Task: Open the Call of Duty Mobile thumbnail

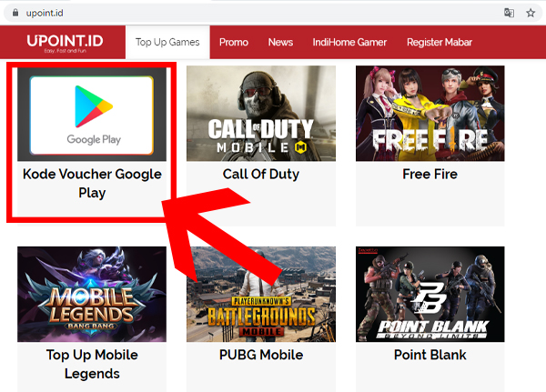Action: pyautogui.click(x=261, y=114)
